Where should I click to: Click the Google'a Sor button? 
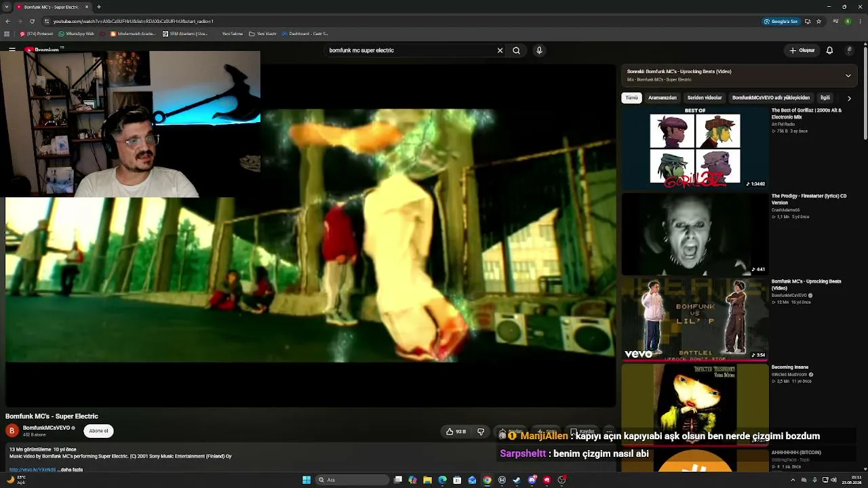tap(781, 21)
